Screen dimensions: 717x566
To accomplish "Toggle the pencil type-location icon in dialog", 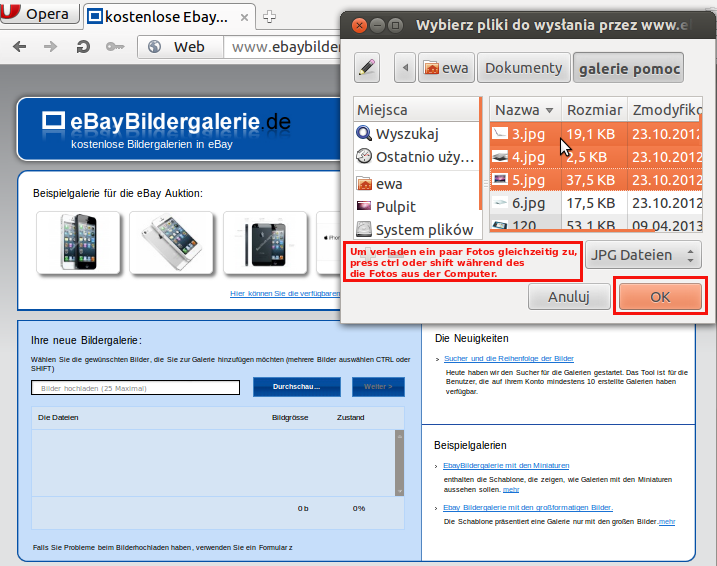I will point(367,68).
